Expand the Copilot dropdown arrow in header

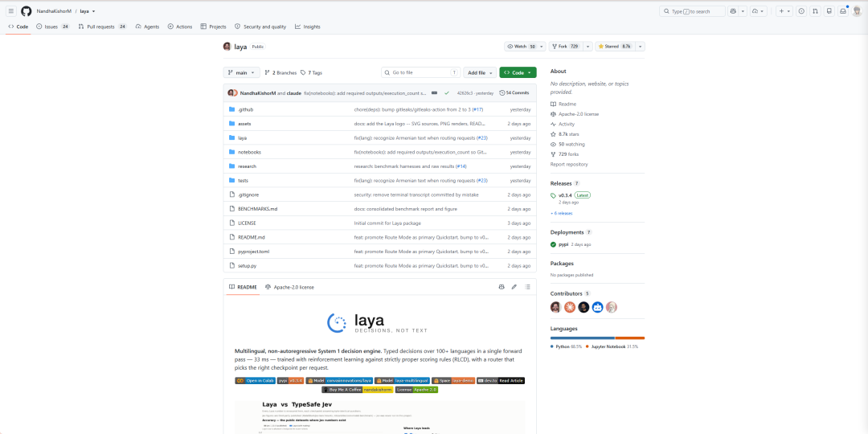click(743, 11)
